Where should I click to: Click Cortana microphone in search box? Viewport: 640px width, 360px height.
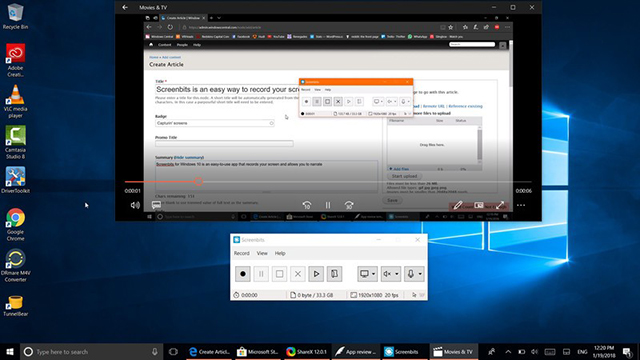[x=155, y=351]
